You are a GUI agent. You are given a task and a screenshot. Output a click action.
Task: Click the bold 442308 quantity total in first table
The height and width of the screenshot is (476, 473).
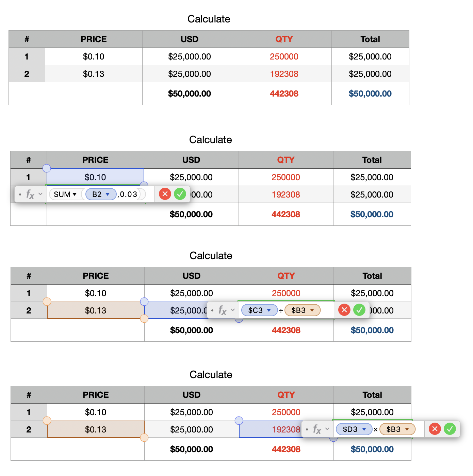[x=284, y=93]
